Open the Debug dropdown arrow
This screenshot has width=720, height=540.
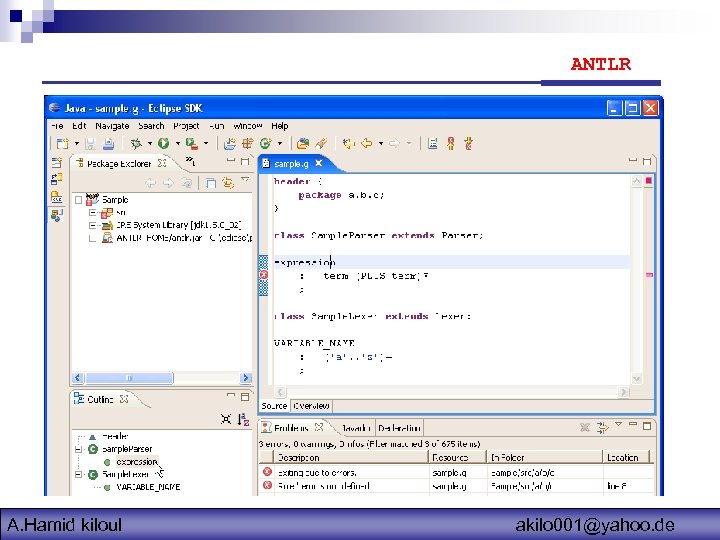pos(150,144)
